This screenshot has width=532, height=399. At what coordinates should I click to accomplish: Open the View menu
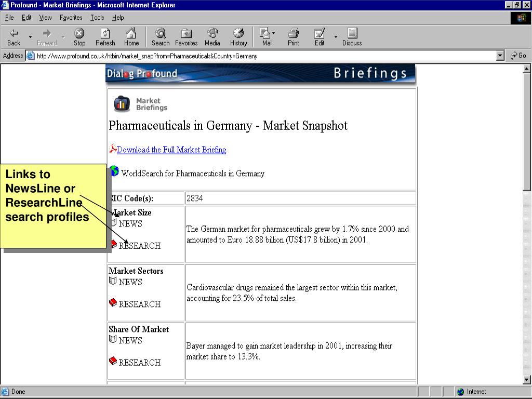46,18
